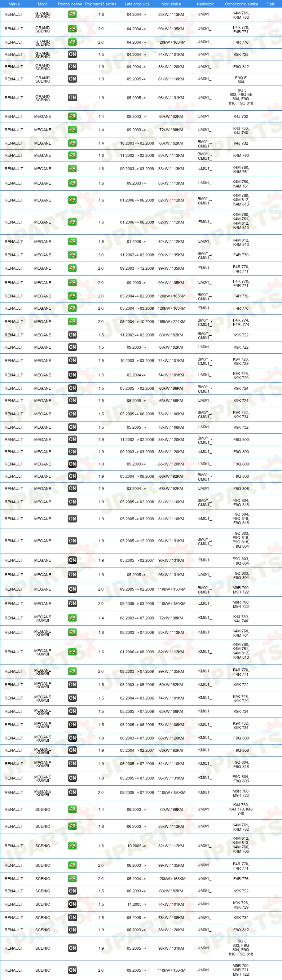Click ON icon in GRAND SCENIC 88kW/120KM row
The image size is (282, 980).
point(72,67)
